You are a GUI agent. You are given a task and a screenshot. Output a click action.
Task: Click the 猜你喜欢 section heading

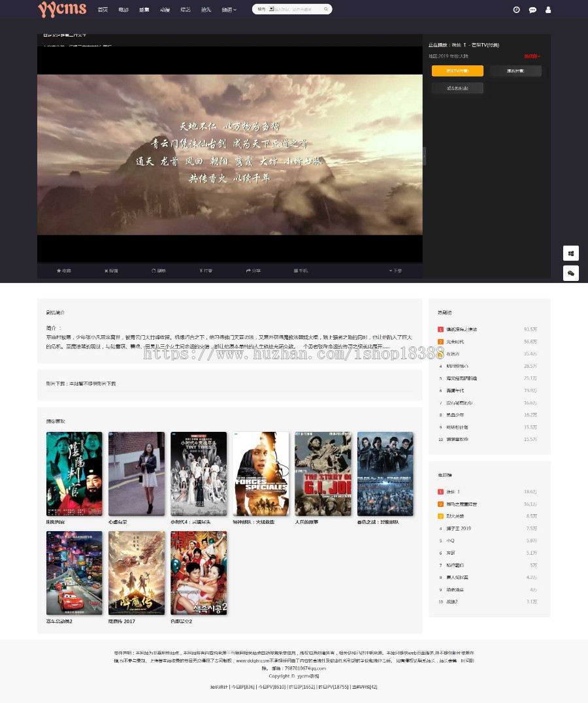55,421
